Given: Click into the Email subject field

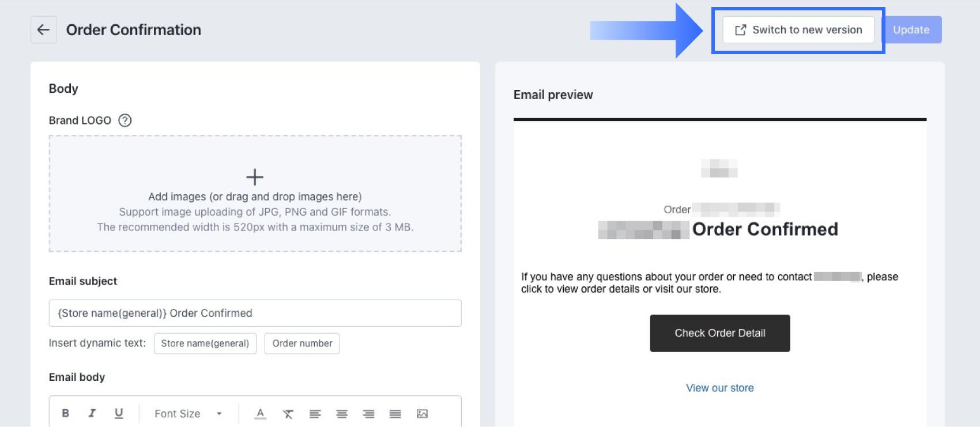Looking at the screenshot, I should [x=255, y=313].
